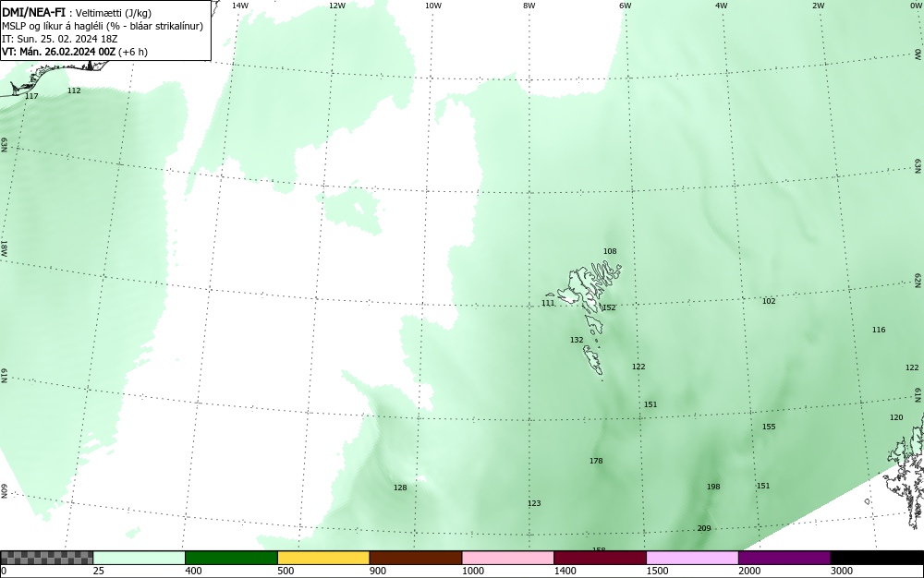
Task: Select the brown 900–1000 legend swatch
Action: (x=416, y=558)
